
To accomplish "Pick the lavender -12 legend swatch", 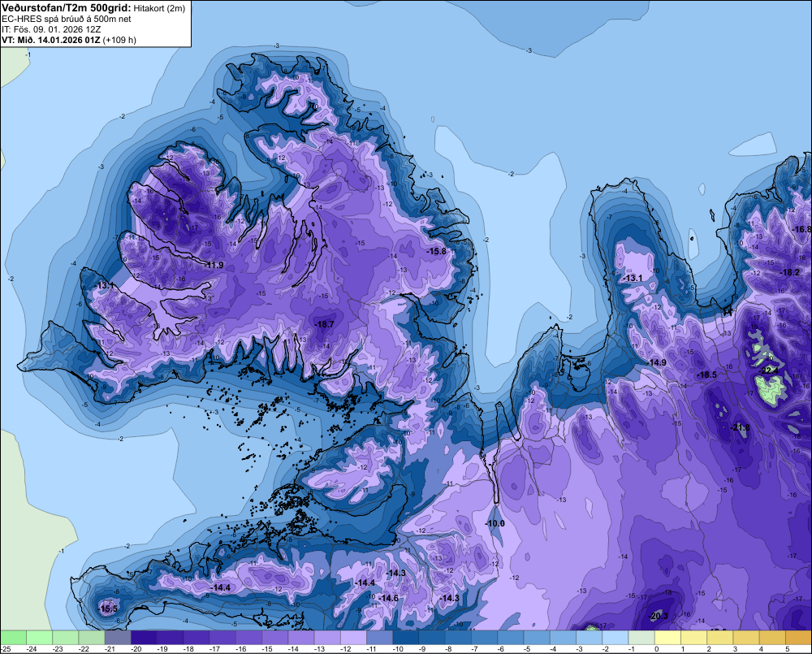I will tap(353, 637).
